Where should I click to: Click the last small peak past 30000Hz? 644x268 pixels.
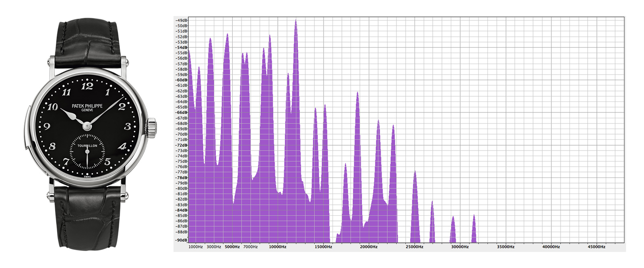coord(474,228)
